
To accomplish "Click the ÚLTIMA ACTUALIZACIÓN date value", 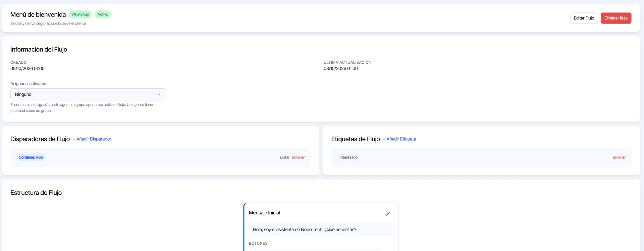I will click(341, 68).
